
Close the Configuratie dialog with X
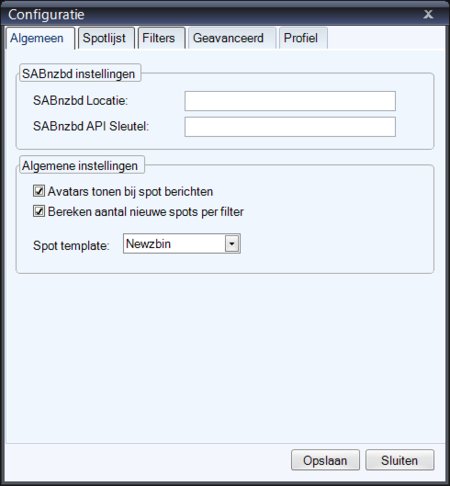click(x=428, y=14)
